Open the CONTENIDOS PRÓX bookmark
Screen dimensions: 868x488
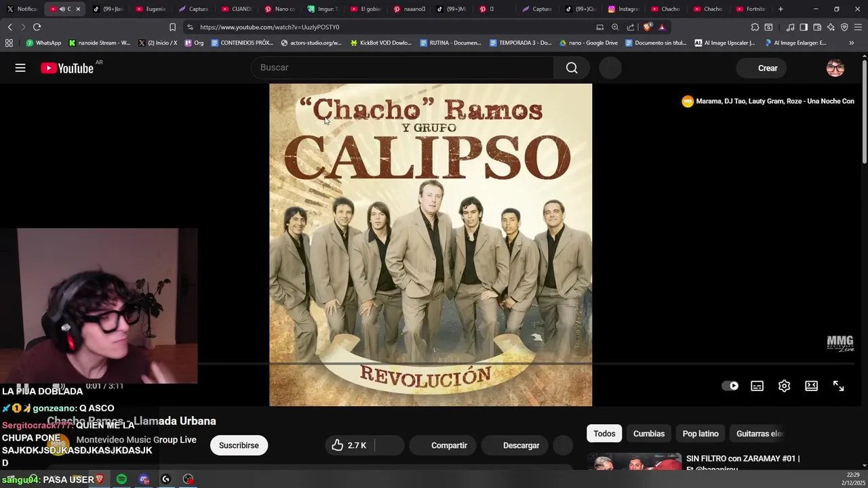tap(241, 43)
